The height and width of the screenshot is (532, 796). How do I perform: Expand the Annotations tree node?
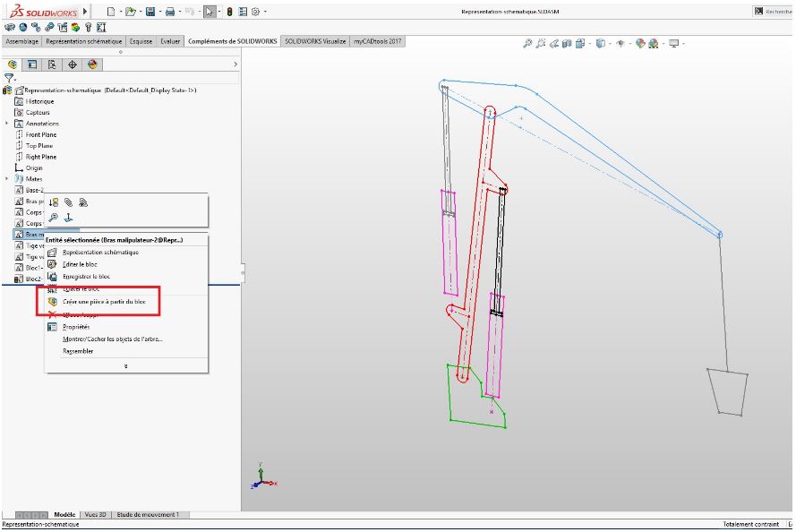(6, 124)
